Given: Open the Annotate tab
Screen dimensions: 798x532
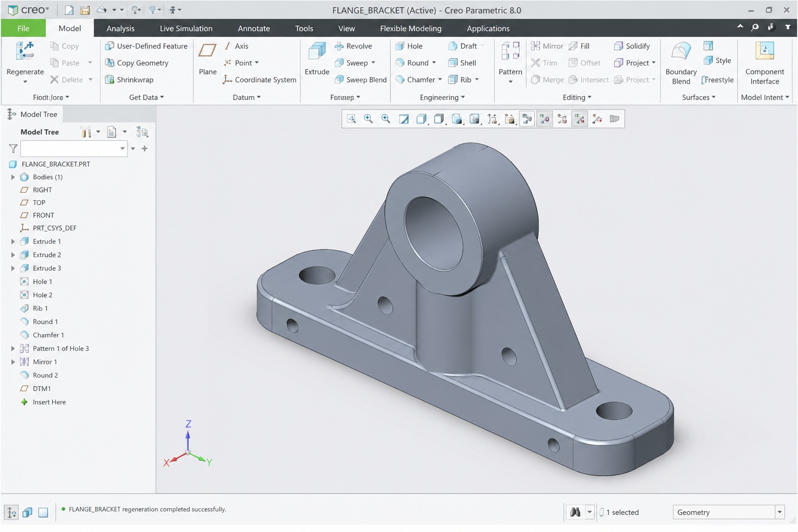Looking at the screenshot, I should point(254,29).
